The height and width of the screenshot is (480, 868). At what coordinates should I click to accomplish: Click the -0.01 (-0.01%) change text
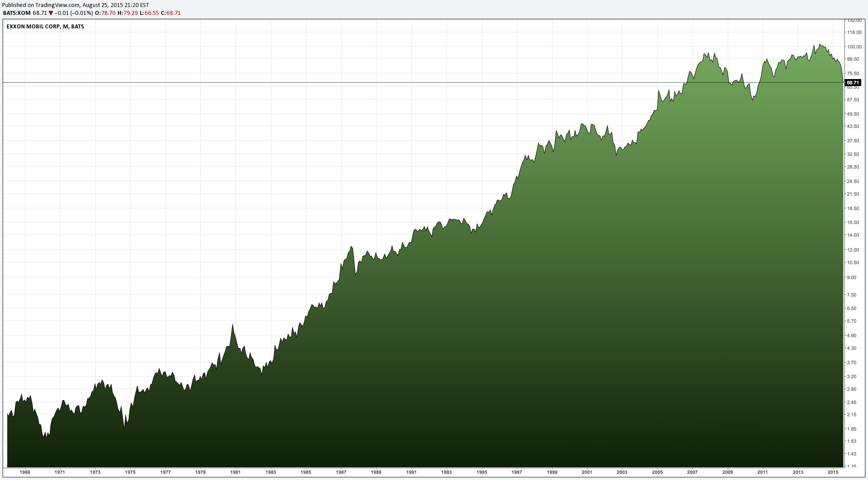point(73,13)
